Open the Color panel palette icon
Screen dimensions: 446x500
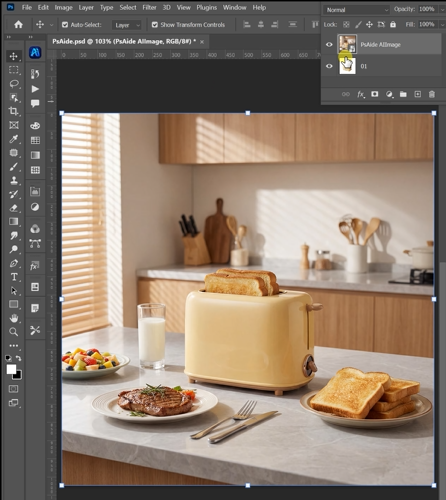(35, 126)
